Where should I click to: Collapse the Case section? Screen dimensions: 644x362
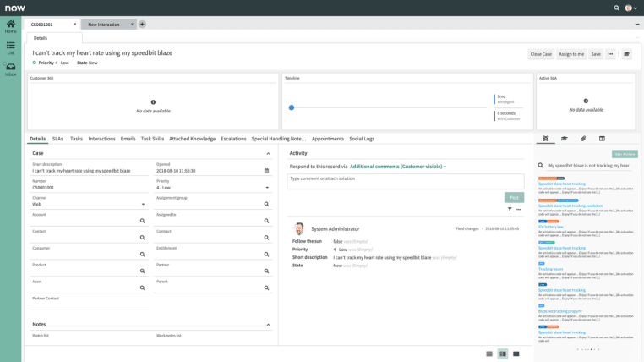pos(268,154)
